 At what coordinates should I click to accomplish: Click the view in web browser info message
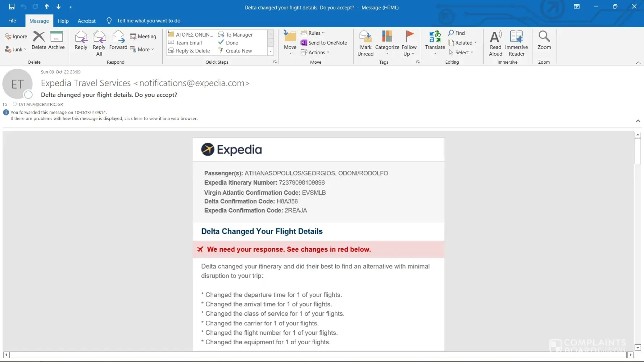[x=104, y=119]
